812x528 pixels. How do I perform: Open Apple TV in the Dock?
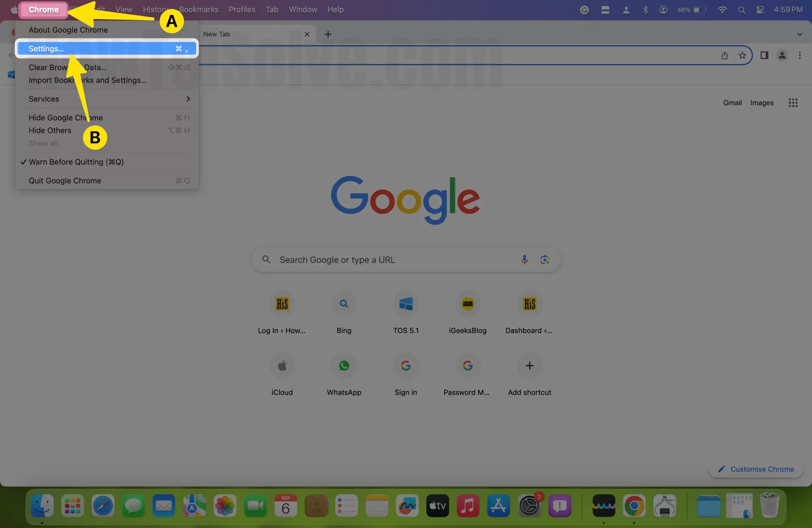tap(437, 505)
